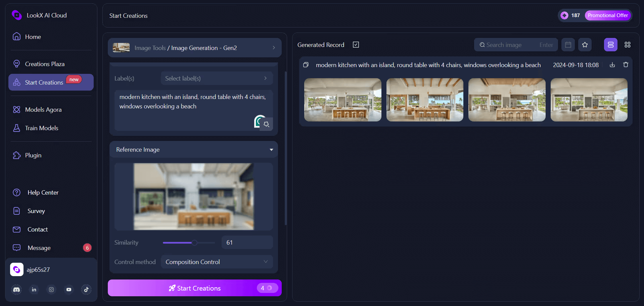Download the generated record images
The height and width of the screenshot is (306, 644).
tap(612, 65)
